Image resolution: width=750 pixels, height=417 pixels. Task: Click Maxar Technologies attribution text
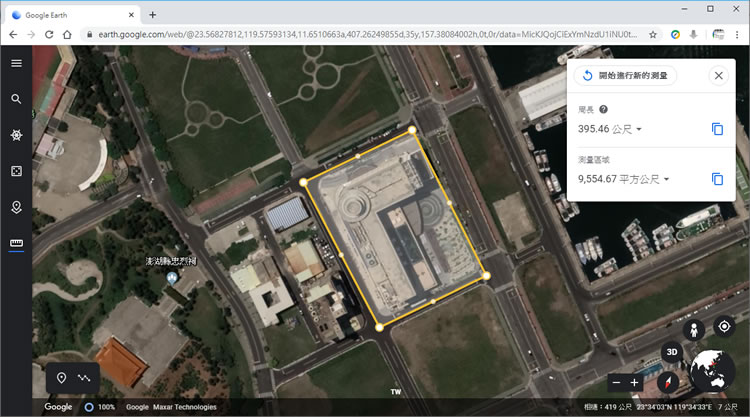tap(185, 407)
